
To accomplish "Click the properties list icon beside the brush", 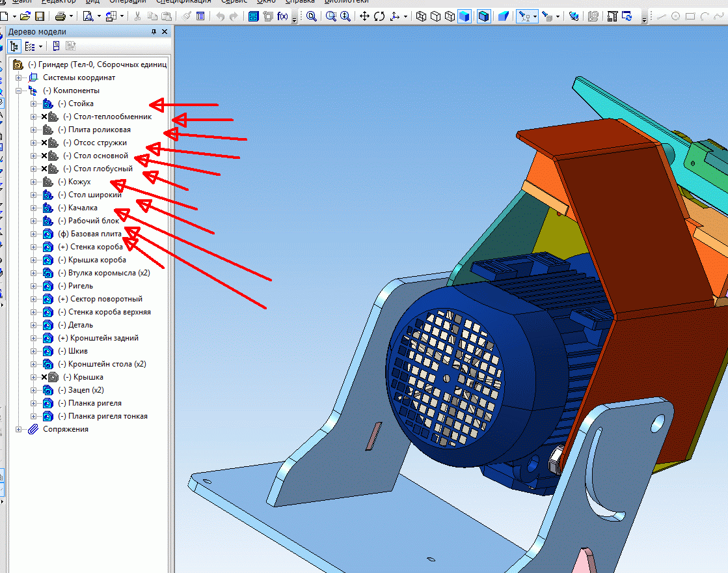I will click(200, 16).
